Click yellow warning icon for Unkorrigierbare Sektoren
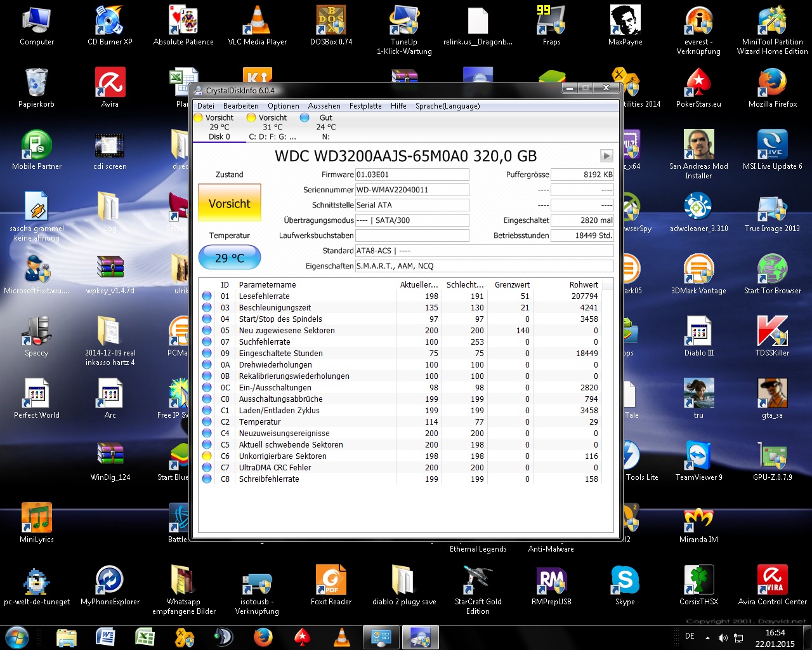Screen dimensions: 812x650 point(207,456)
